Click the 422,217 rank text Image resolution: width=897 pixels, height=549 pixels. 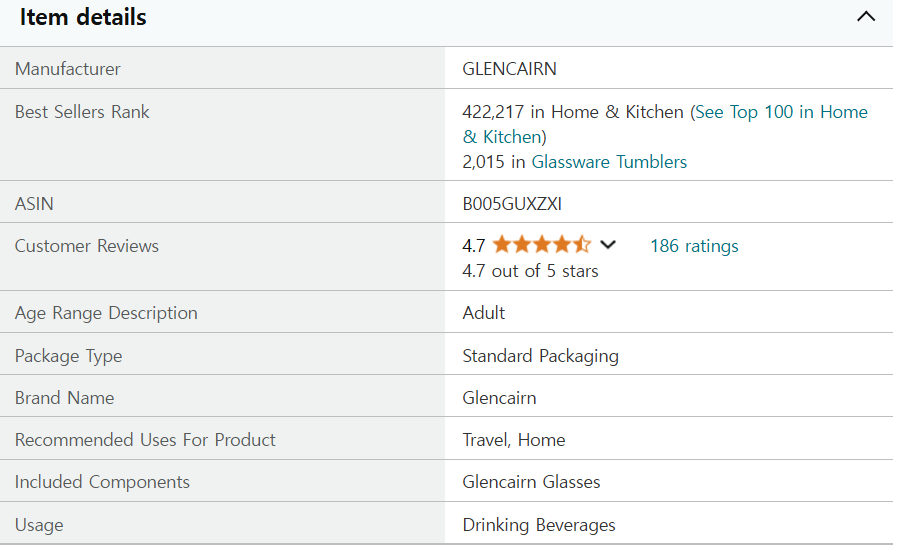(x=494, y=112)
